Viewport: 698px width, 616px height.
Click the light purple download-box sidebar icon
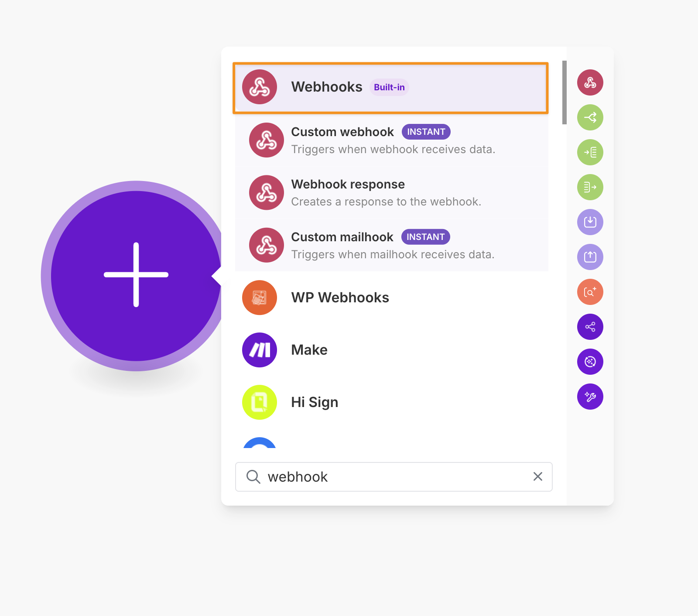point(590,222)
